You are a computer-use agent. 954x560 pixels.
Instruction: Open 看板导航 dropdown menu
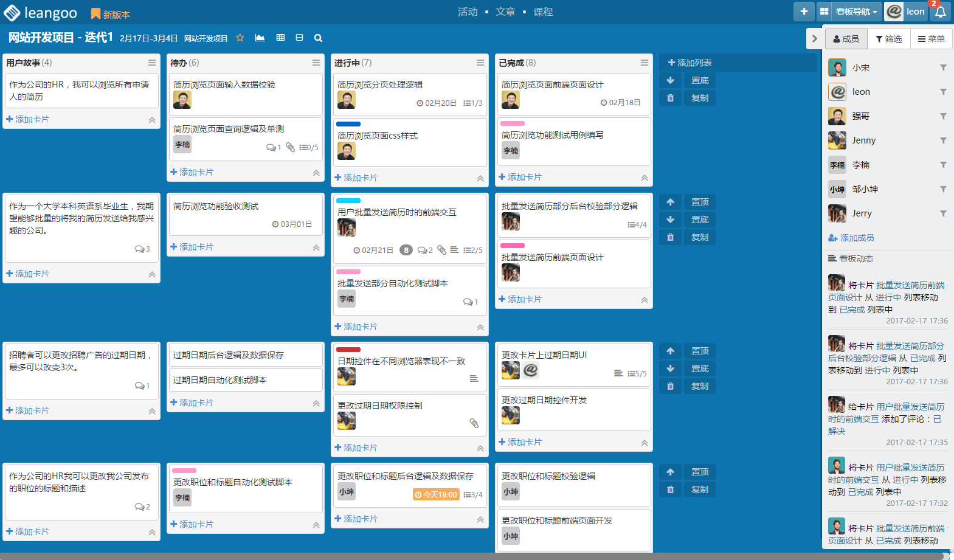849,12
